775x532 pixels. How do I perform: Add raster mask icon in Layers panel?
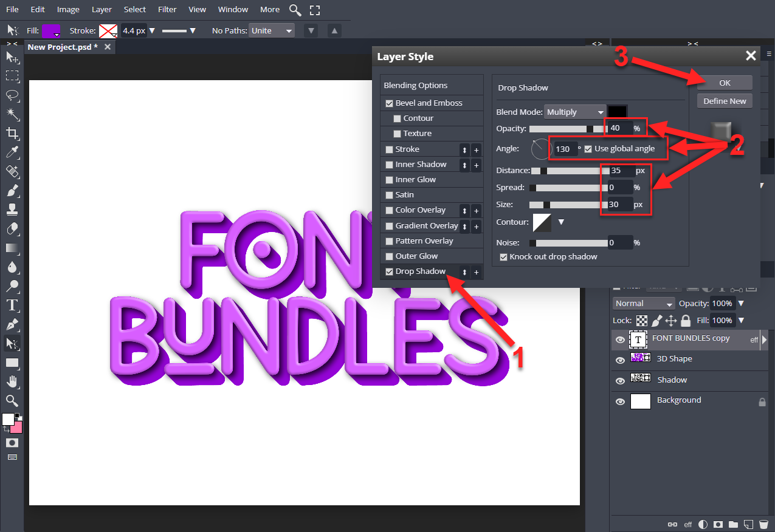[718, 523]
